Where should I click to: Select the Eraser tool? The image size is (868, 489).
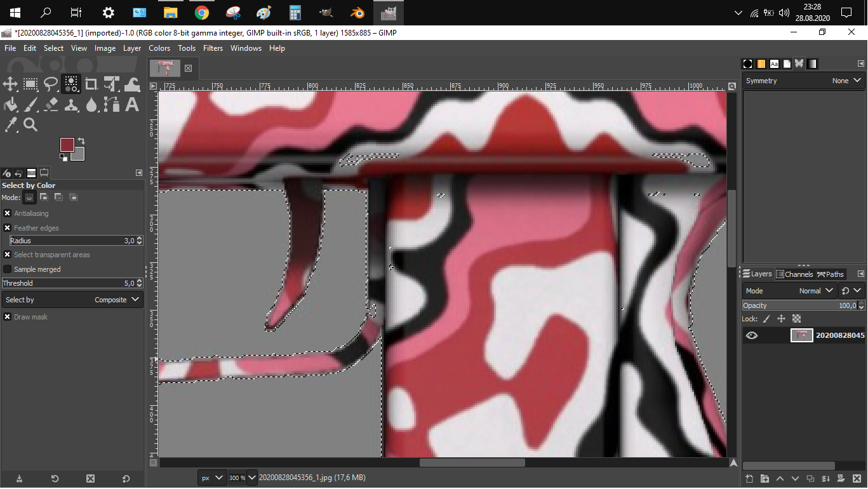tap(51, 104)
